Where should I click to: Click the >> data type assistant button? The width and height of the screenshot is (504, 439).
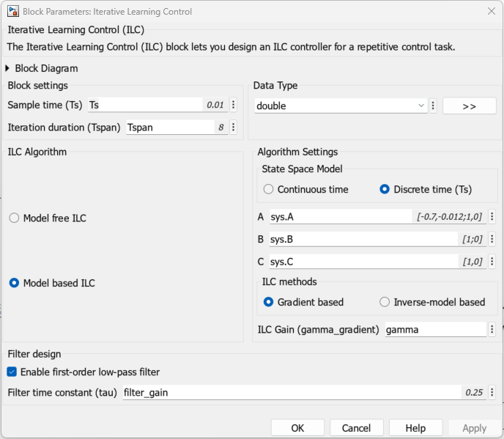click(469, 106)
